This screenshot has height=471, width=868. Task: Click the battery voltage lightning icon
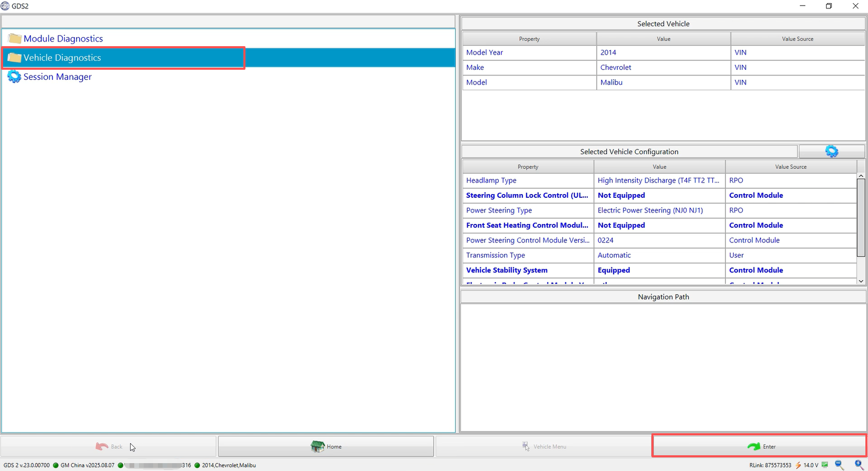798,465
